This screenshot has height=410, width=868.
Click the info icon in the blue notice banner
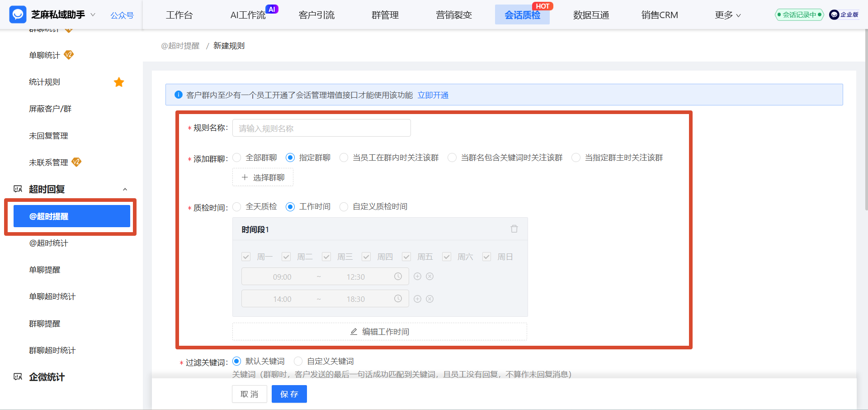click(178, 95)
